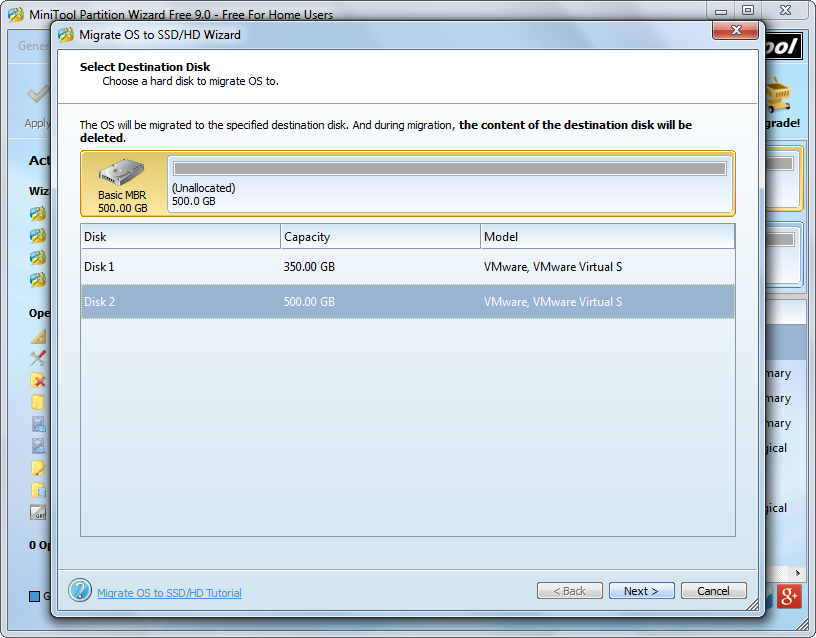Click the topmost wizard wand icon in sidebar
Image resolution: width=816 pixels, height=638 pixels.
coord(38,213)
